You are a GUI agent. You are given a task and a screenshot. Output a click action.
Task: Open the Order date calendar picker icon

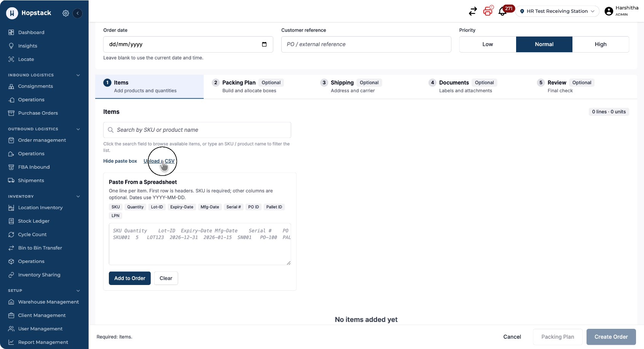tap(264, 44)
